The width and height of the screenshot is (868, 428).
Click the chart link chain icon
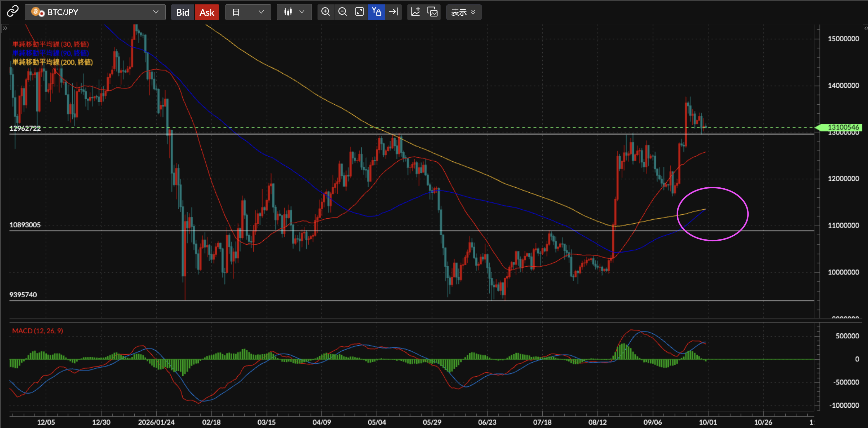(13, 12)
